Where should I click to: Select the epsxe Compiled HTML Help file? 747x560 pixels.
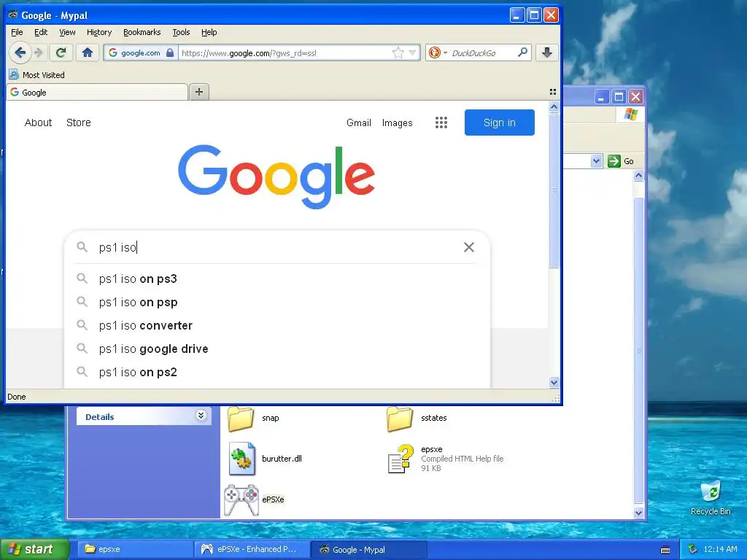point(400,459)
